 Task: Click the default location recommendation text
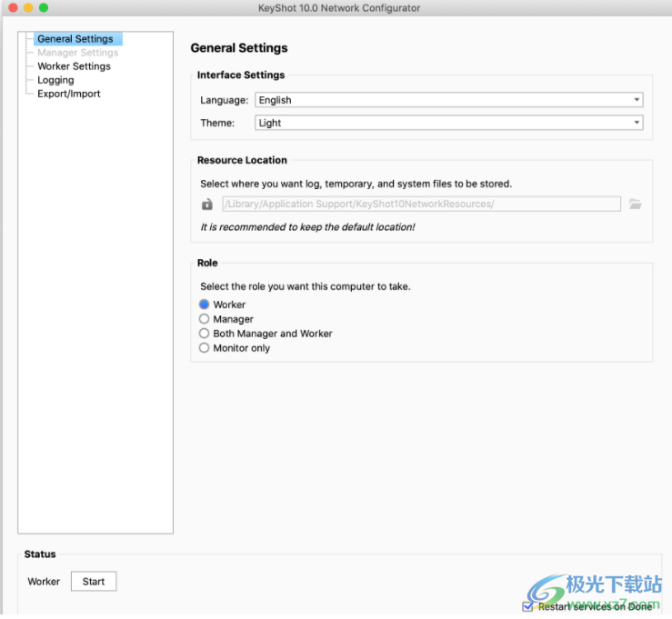(x=307, y=227)
